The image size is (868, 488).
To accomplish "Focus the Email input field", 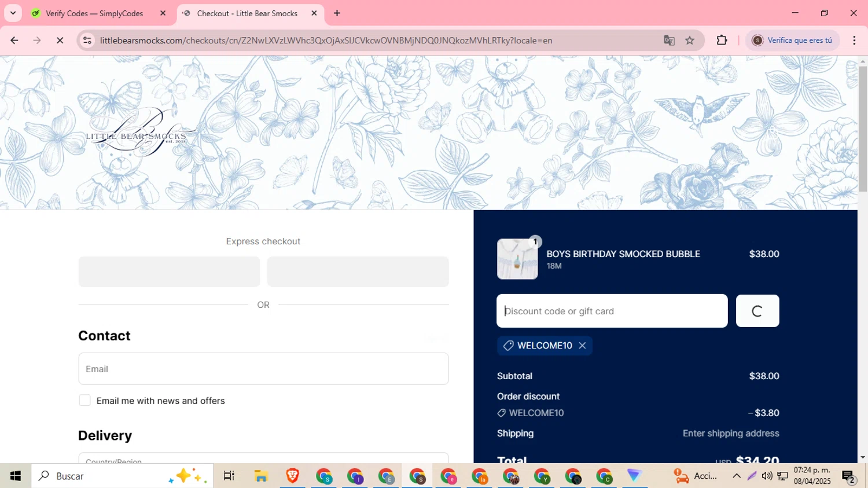I will click(263, 369).
